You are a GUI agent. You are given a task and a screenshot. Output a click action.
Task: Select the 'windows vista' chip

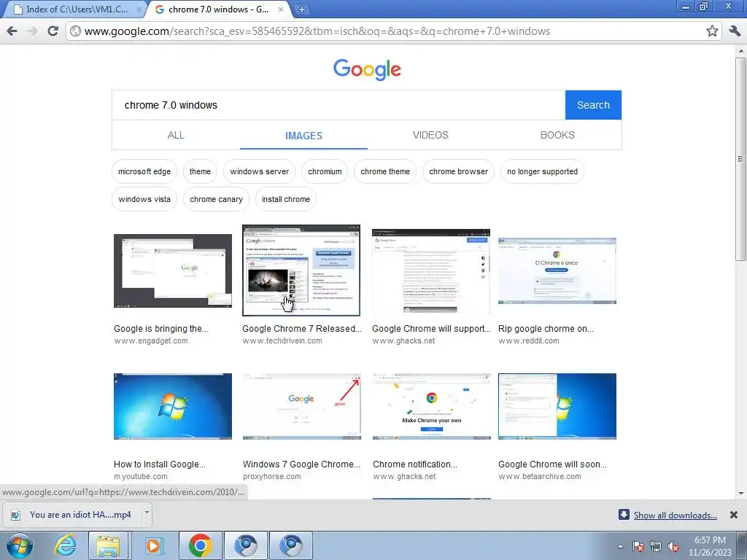[144, 199]
